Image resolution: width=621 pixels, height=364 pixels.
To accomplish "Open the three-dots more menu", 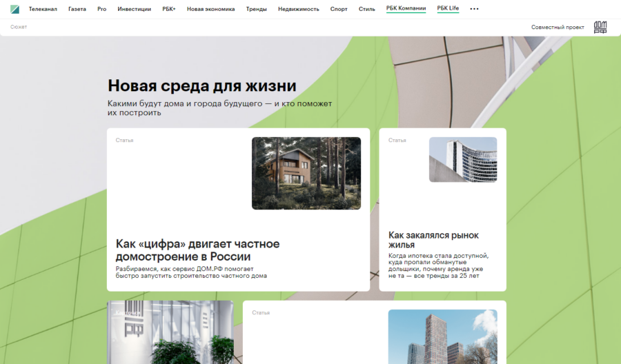I will click(x=474, y=9).
